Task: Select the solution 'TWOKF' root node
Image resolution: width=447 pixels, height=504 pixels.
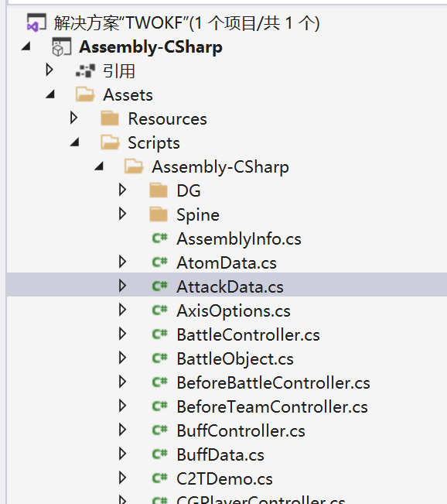Action: 187,22
